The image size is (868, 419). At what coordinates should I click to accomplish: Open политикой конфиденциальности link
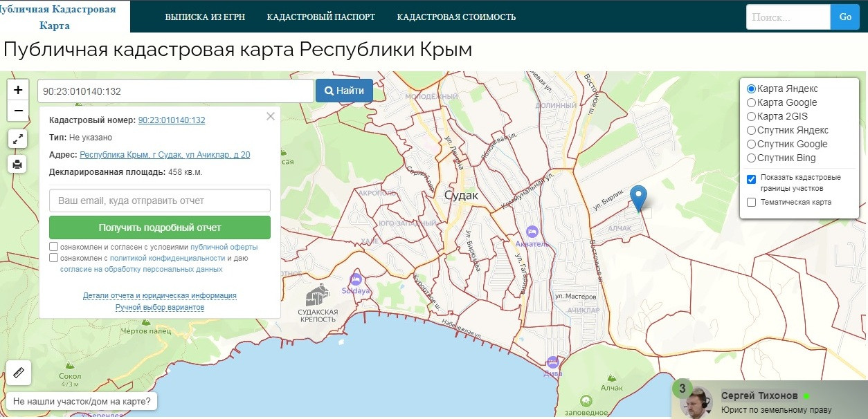[x=166, y=258]
